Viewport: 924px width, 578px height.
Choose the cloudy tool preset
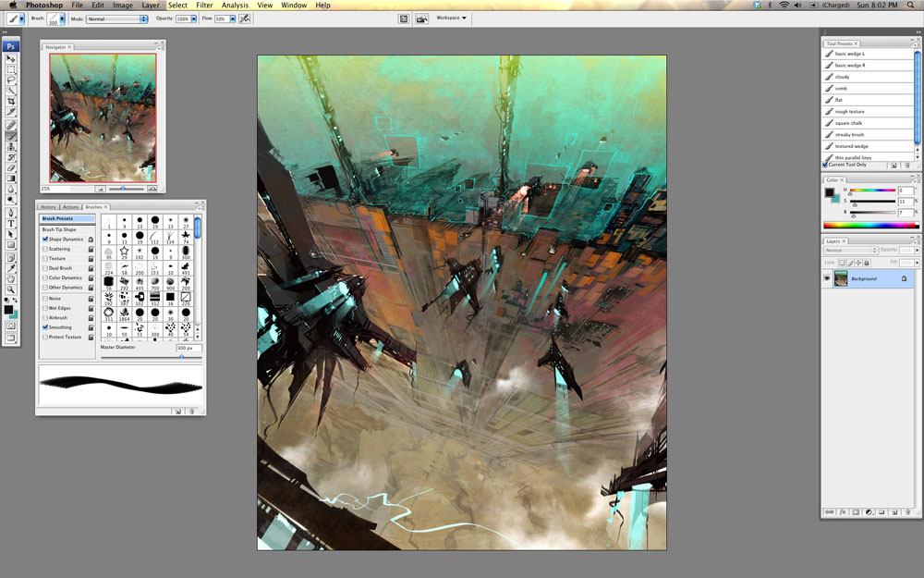pyautogui.click(x=868, y=77)
